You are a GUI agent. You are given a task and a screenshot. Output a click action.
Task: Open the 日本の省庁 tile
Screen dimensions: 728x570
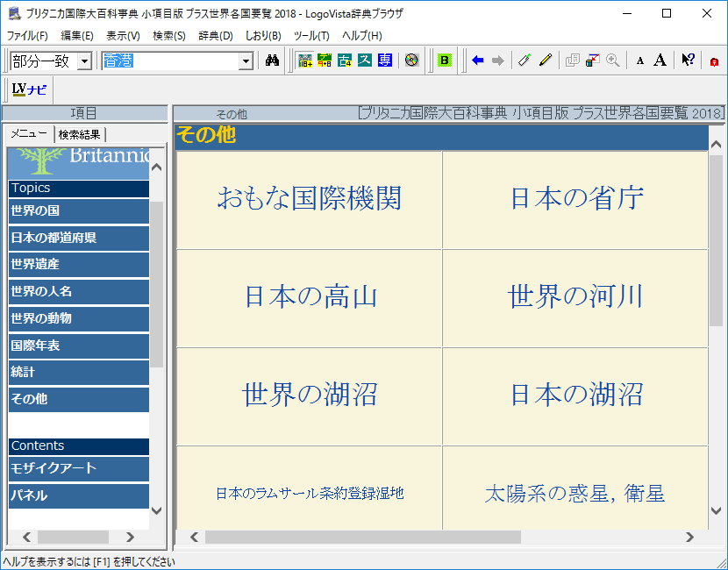click(575, 200)
